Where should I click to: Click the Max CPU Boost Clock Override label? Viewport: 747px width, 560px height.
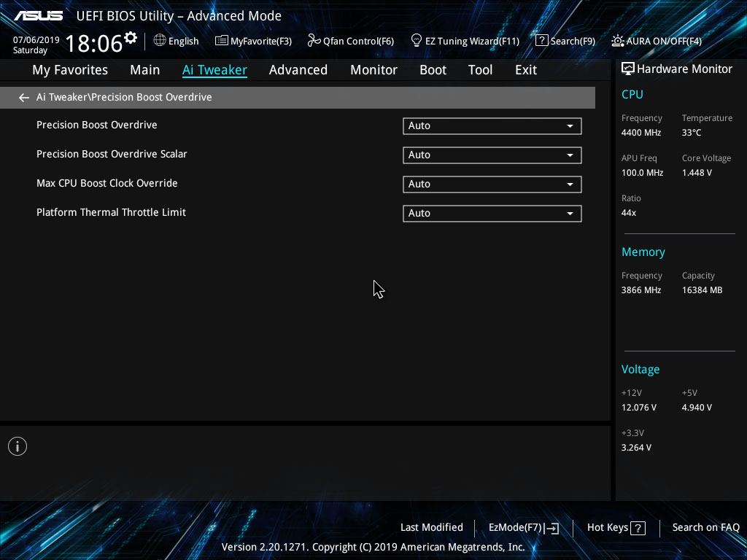107,183
